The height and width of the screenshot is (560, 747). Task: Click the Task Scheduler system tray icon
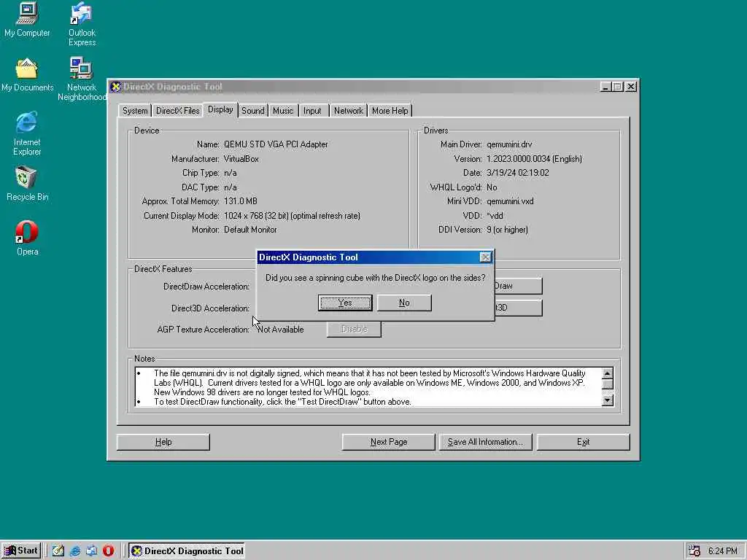694,551
